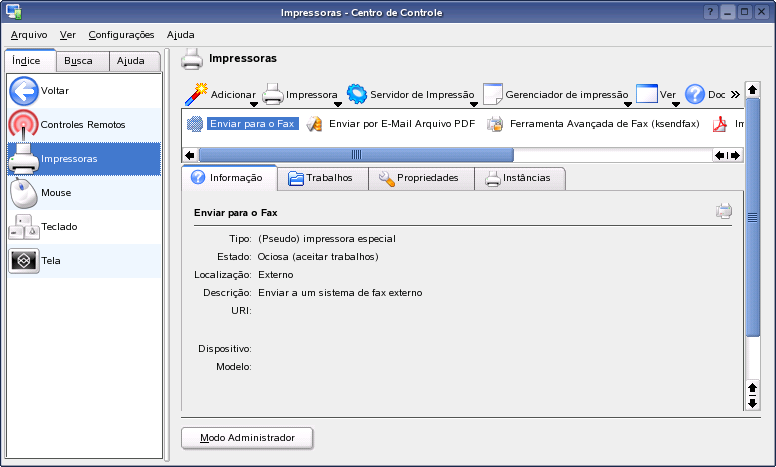Expand the Impressora dropdown arrow

pyautogui.click(x=338, y=104)
